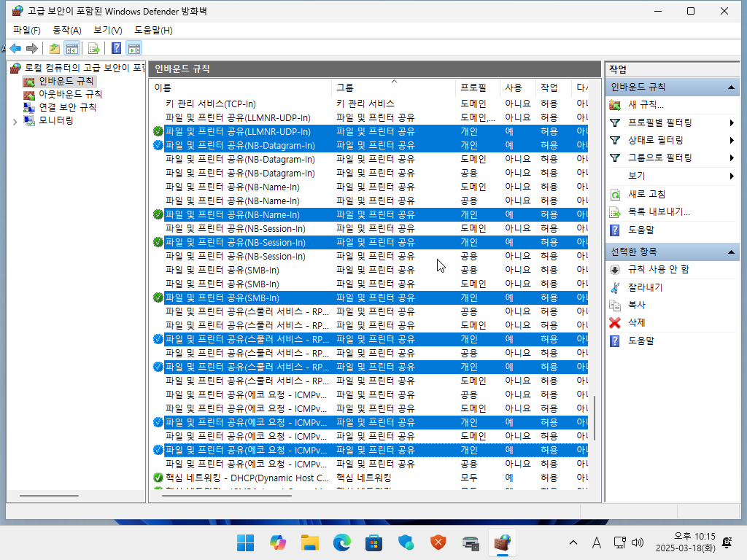
Task: Click the red 삭제 X icon
Action: [x=615, y=323]
